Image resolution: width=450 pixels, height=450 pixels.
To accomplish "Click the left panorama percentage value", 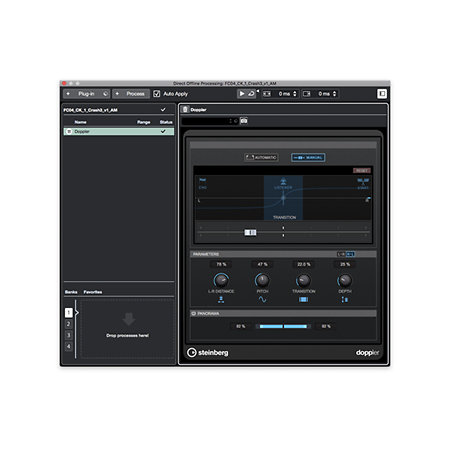I will [x=241, y=326].
